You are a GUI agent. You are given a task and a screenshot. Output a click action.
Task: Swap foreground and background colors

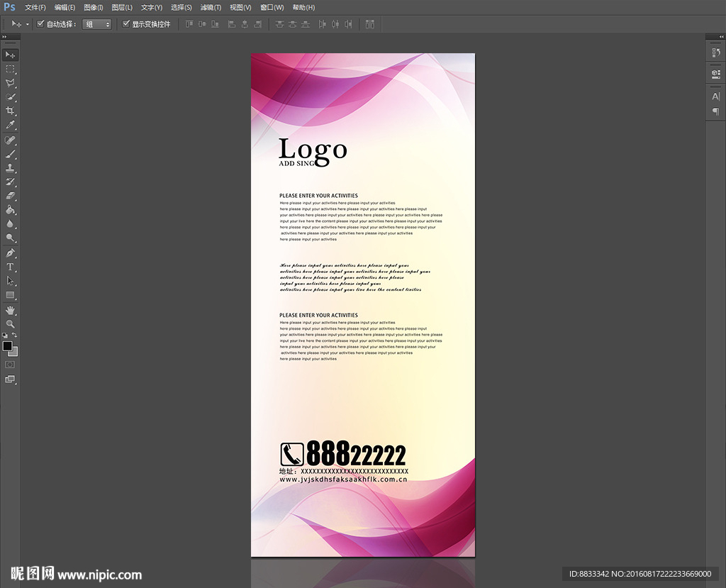(14, 335)
